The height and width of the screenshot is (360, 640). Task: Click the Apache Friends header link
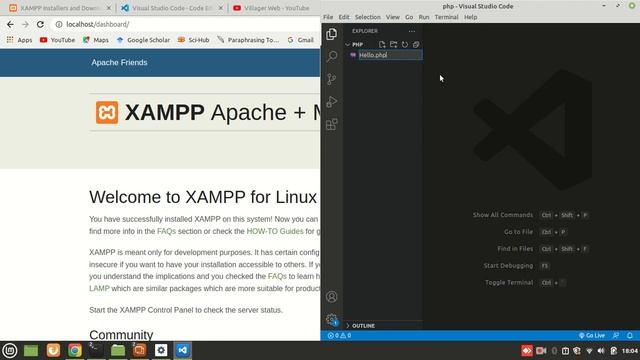(x=119, y=62)
